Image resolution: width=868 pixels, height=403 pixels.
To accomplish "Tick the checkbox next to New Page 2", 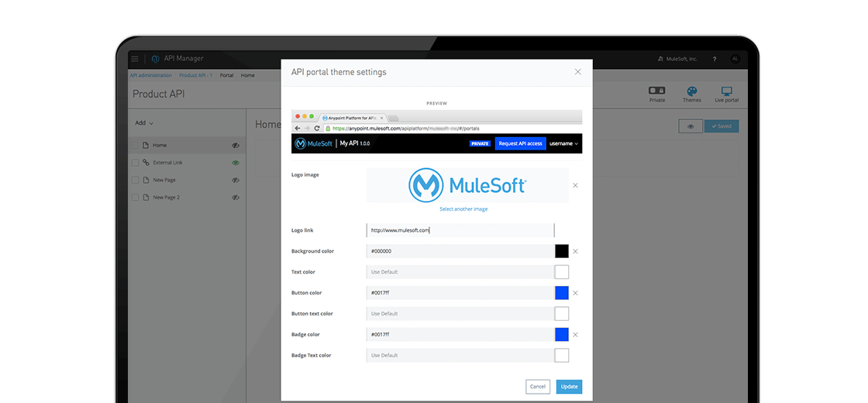I will pos(135,197).
